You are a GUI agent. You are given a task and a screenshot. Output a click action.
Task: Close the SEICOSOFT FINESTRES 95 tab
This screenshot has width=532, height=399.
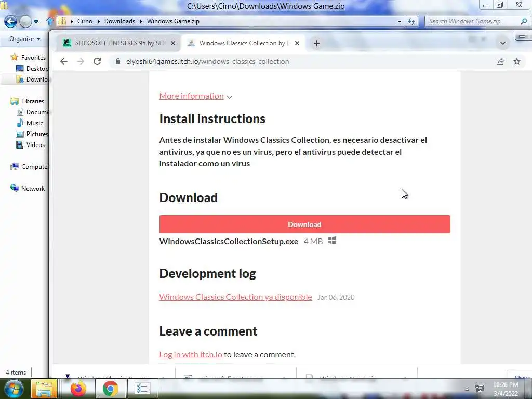172,43
